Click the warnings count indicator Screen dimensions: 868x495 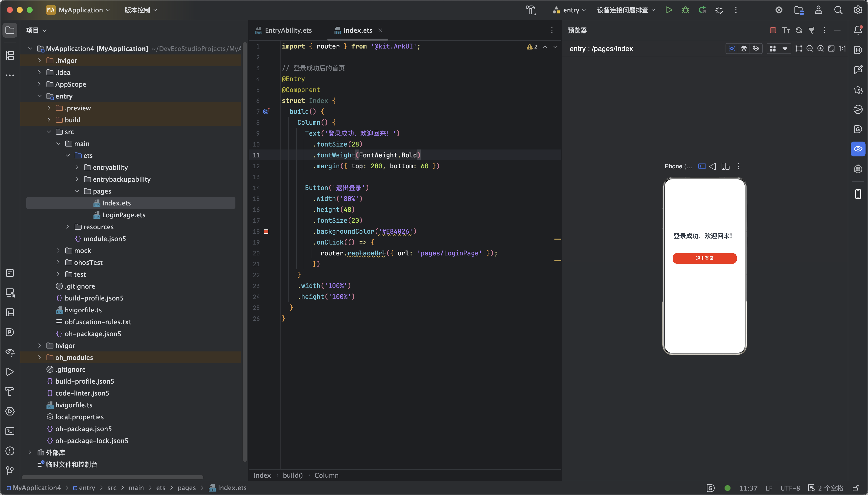pyautogui.click(x=532, y=47)
